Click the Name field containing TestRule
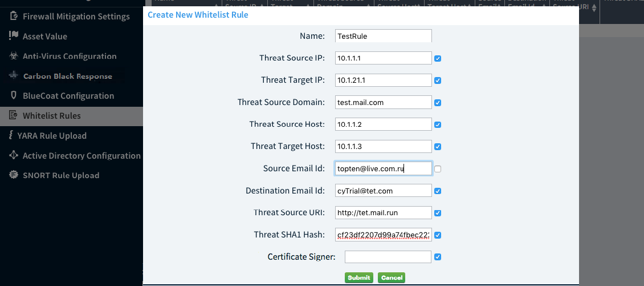 pyautogui.click(x=383, y=36)
